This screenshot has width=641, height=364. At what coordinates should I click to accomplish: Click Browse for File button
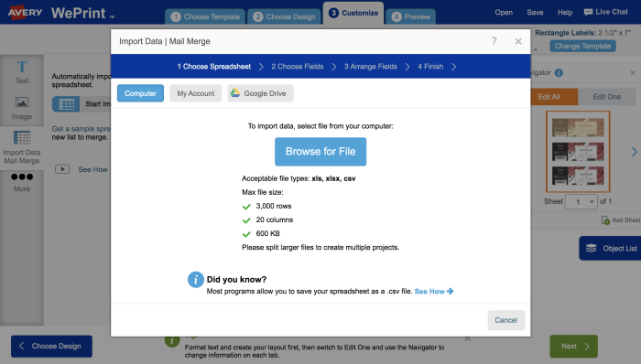pyautogui.click(x=320, y=152)
